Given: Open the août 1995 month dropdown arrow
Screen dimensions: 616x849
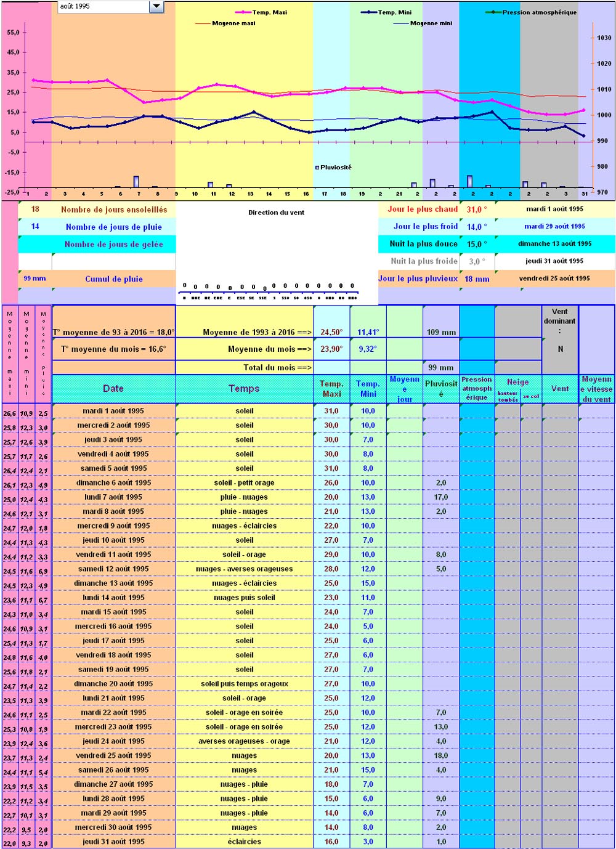Looking at the screenshot, I should (156, 6).
